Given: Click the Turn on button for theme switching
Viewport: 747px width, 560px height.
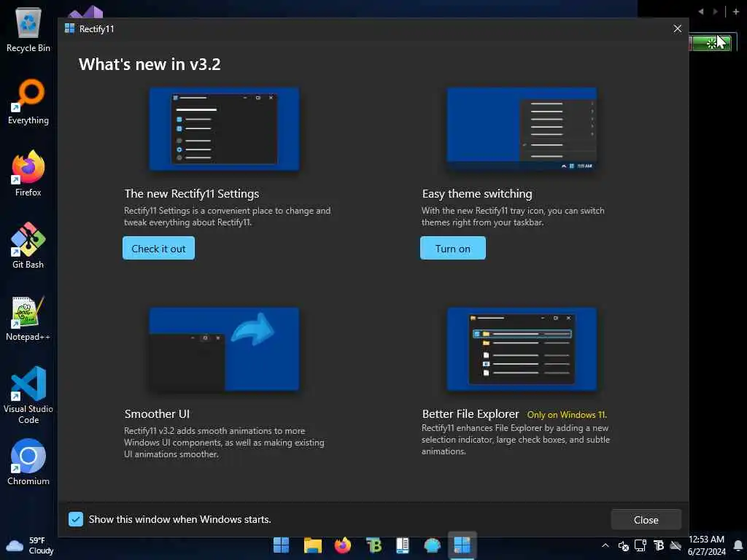Looking at the screenshot, I should coord(452,248).
